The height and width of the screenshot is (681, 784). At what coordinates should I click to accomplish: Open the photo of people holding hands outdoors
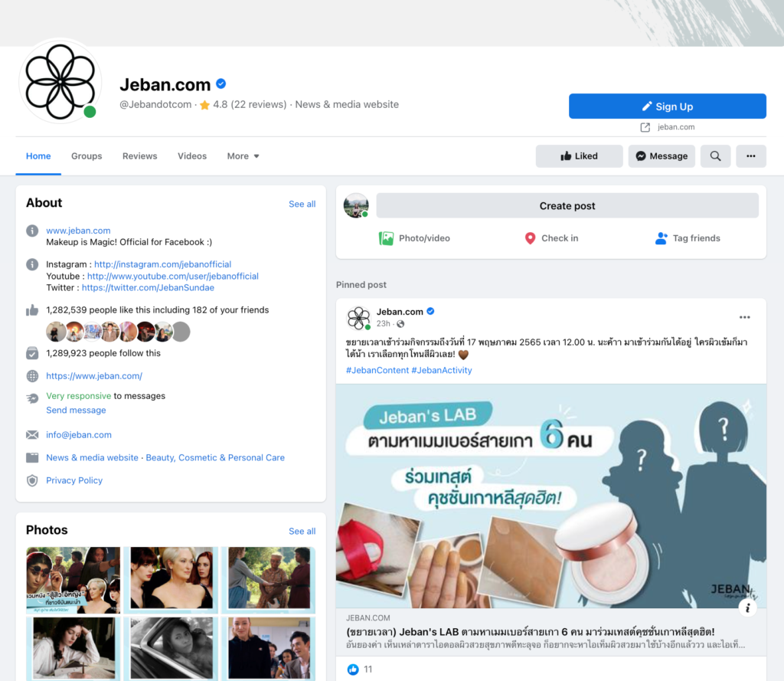(269, 580)
